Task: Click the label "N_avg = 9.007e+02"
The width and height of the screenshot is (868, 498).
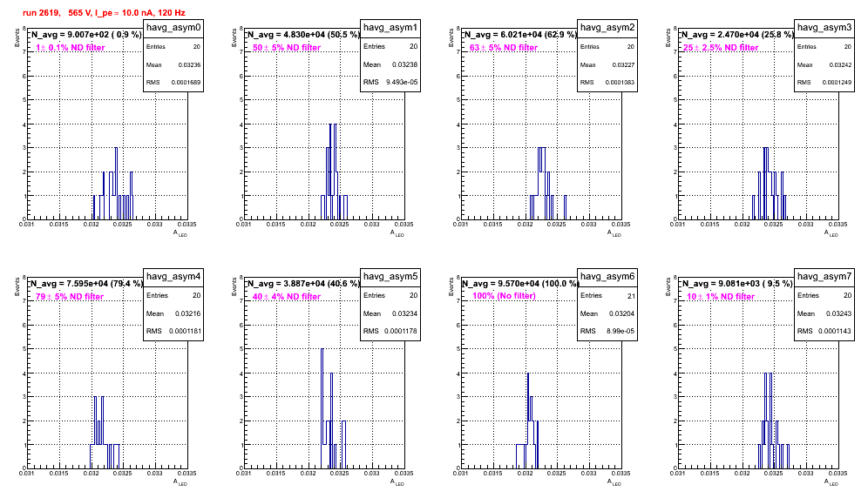Action: 70,35
